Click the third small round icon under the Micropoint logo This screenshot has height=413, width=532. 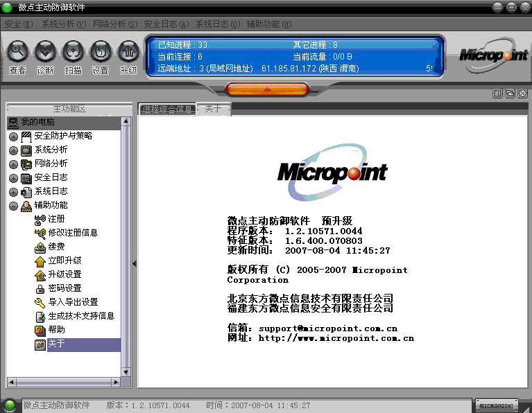pos(523,94)
